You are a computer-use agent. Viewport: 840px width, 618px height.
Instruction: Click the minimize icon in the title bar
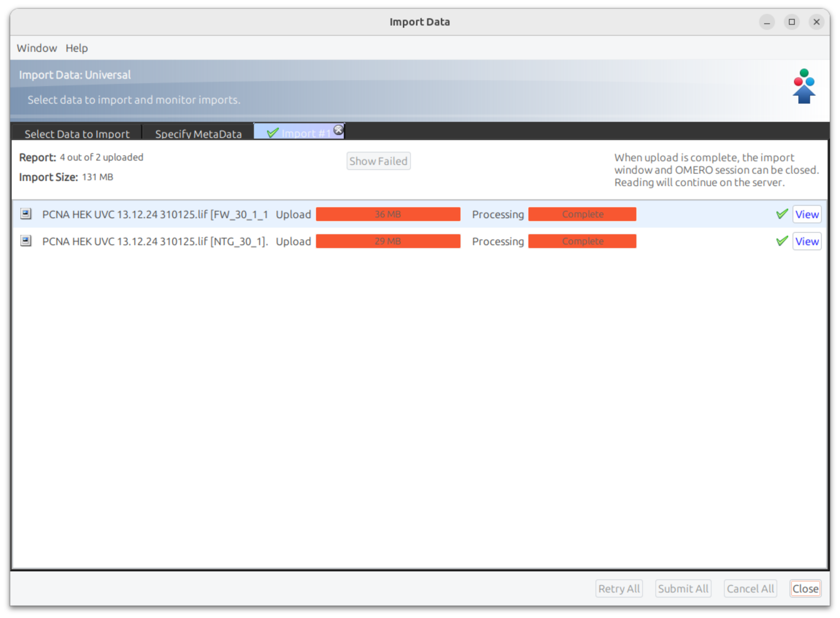point(767,22)
